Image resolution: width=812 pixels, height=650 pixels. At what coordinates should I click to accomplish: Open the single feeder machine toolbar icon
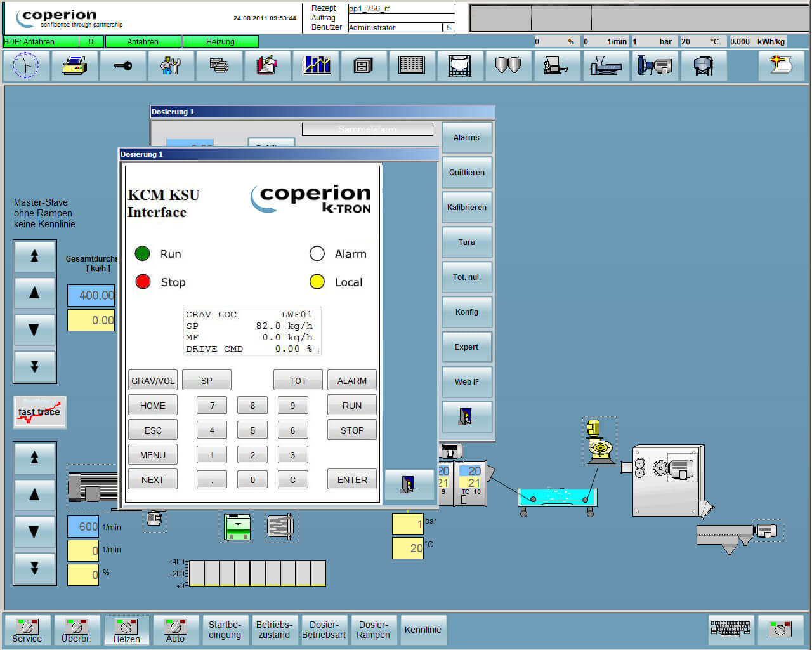(x=556, y=65)
